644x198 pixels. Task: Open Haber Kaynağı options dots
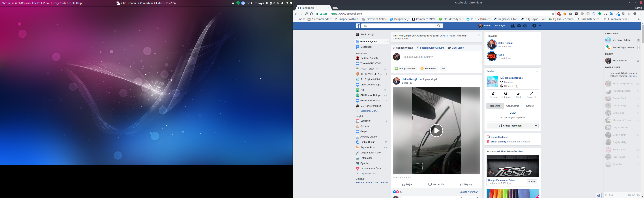tap(386, 42)
